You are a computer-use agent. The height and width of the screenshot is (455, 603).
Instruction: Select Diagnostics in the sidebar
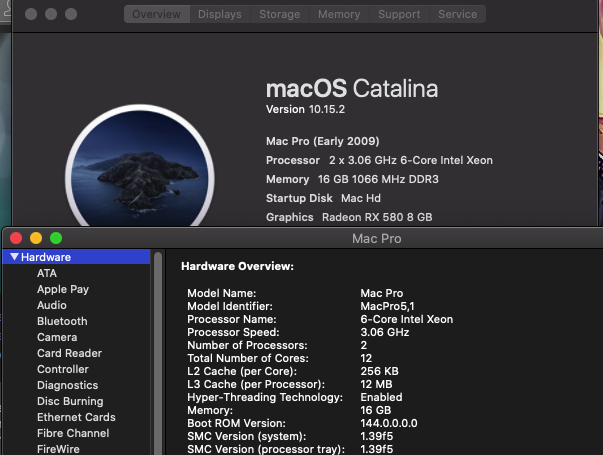point(67,385)
